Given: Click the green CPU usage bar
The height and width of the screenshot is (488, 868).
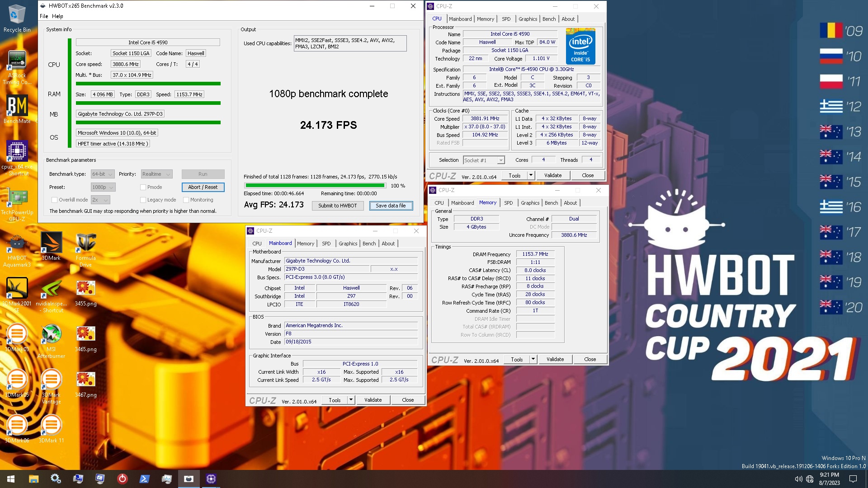Looking at the screenshot, I should pyautogui.click(x=148, y=84).
